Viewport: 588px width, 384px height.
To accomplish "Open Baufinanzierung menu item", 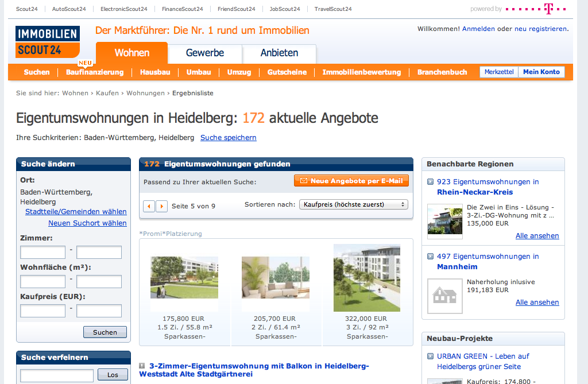I will pos(95,72).
